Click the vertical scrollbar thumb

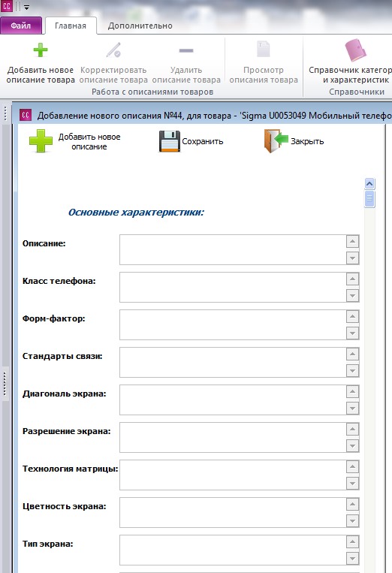click(369, 198)
